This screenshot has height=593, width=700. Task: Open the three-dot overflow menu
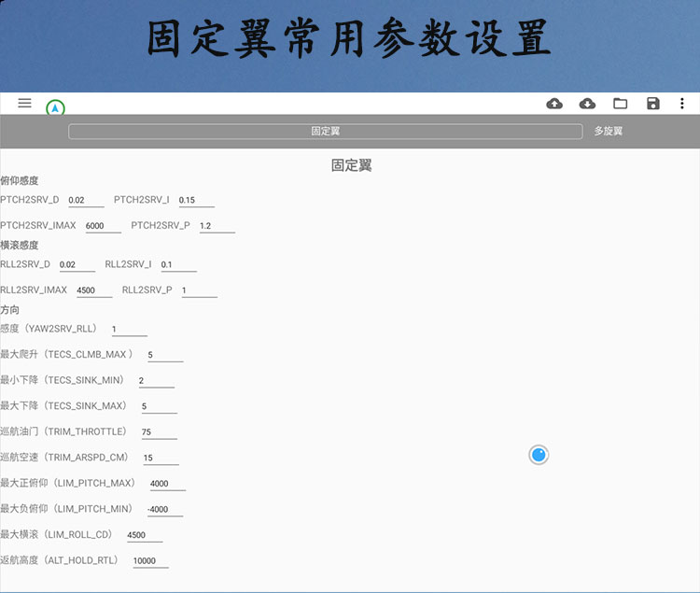[682, 104]
